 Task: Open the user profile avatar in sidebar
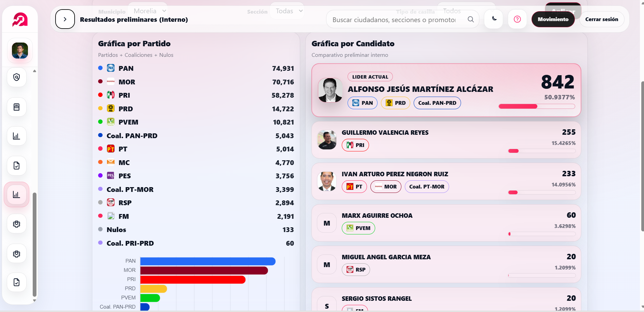[20, 51]
